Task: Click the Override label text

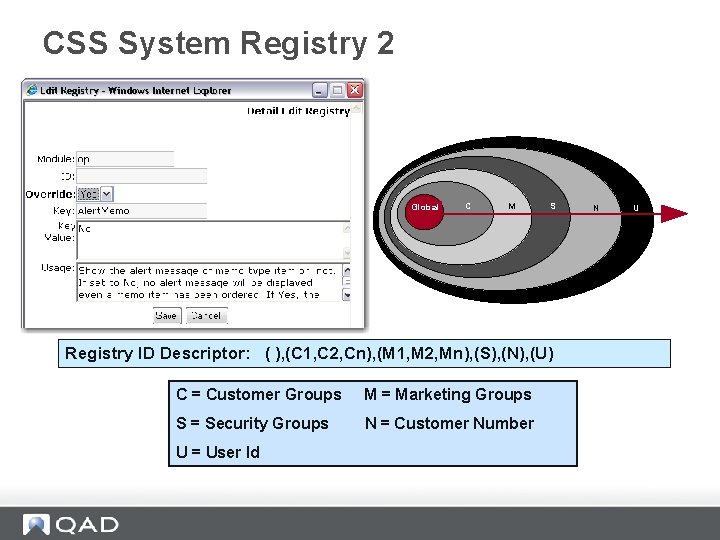Action: coord(50,194)
